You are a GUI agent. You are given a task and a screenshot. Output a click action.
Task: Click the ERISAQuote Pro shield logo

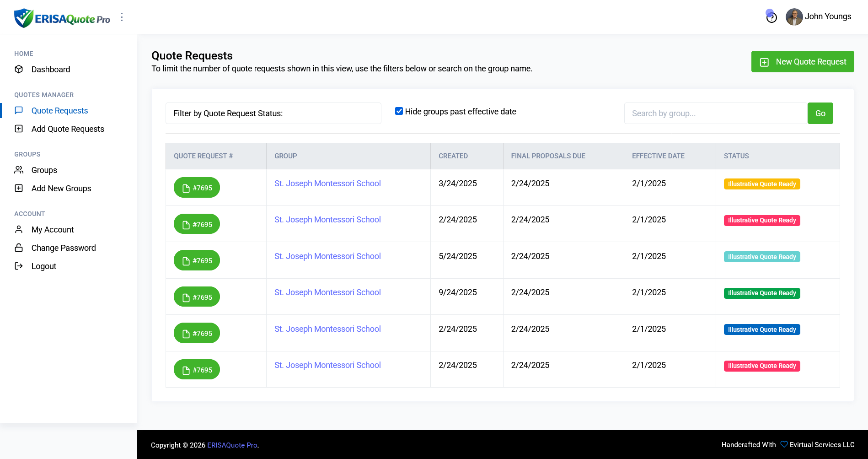[24, 18]
